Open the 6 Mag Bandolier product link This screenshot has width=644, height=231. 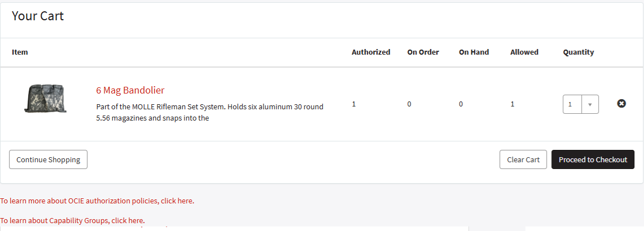[130, 90]
